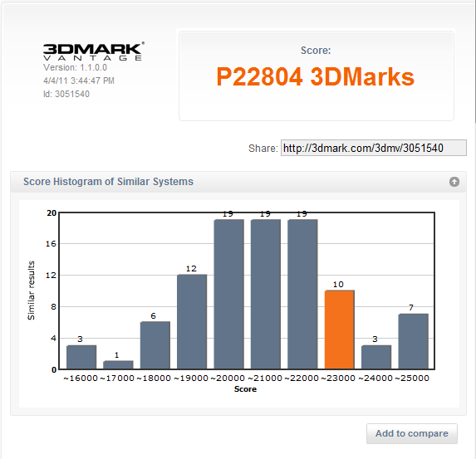
Task: Click the ~16000 histogram bar
Action: [81, 358]
